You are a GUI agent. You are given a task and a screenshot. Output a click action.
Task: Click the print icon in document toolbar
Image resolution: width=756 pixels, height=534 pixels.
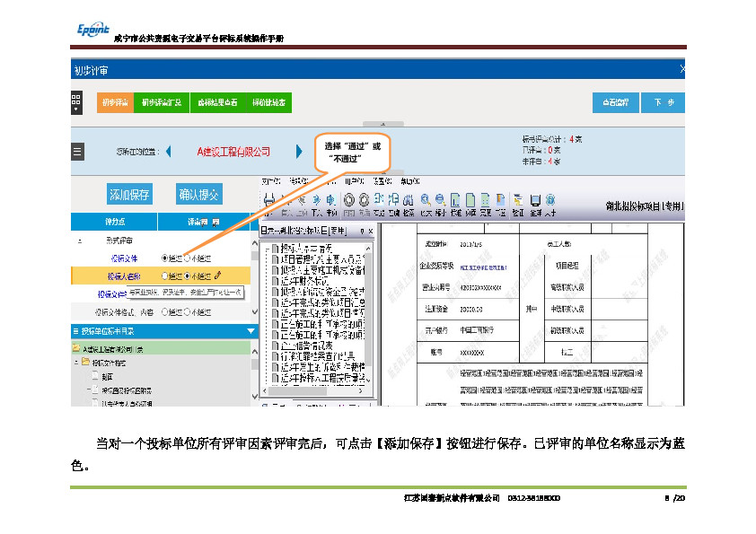point(268,200)
